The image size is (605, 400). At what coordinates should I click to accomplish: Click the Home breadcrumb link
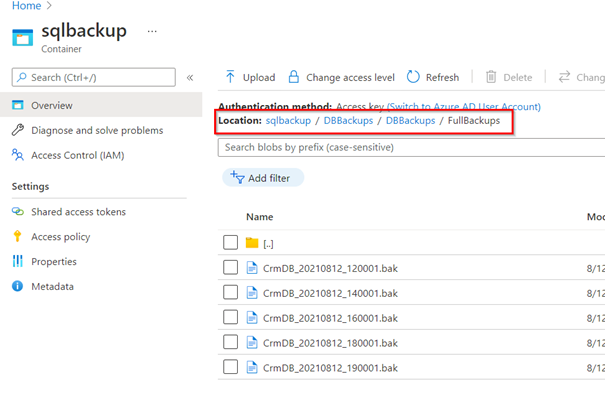coord(27,5)
